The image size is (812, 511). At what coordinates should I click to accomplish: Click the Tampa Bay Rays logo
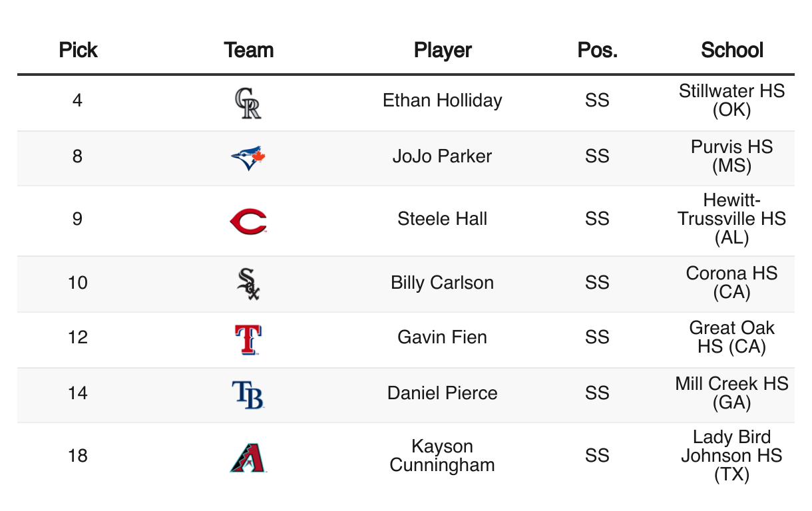[x=248, y=394]
